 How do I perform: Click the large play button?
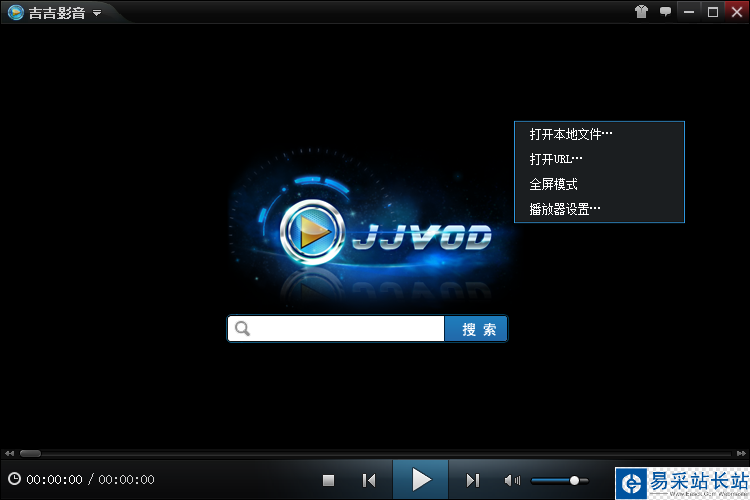420,479
